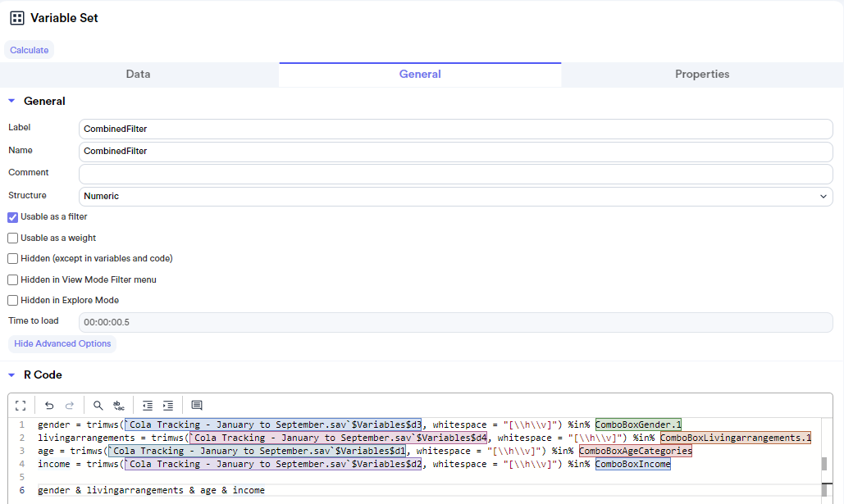Collapse the R Code section
844x504 pixels.
click(10, 375)
